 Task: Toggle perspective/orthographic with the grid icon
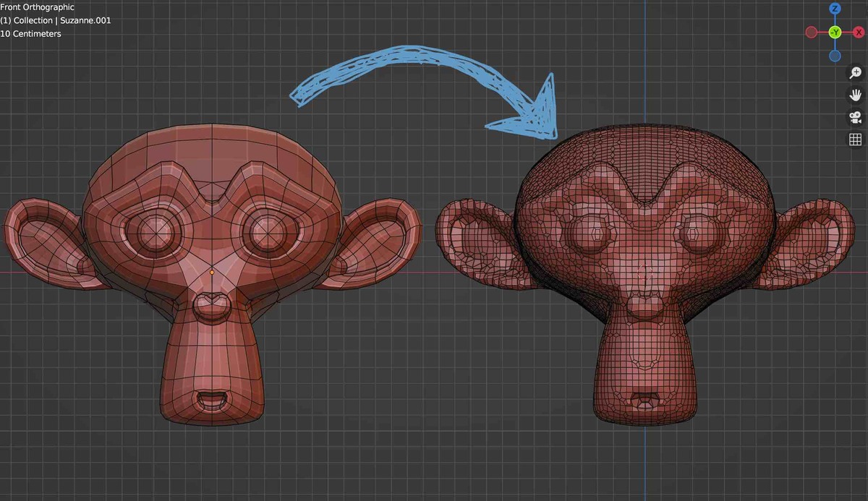855,140
